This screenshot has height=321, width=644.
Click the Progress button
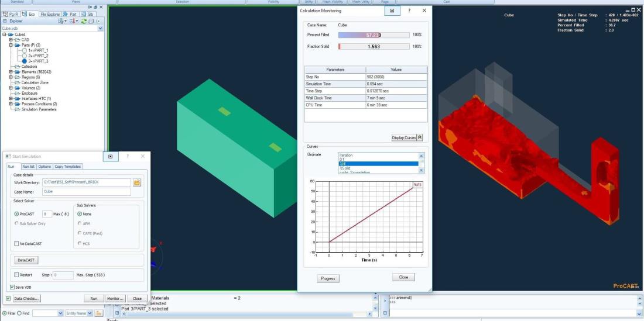click(328, 278)
